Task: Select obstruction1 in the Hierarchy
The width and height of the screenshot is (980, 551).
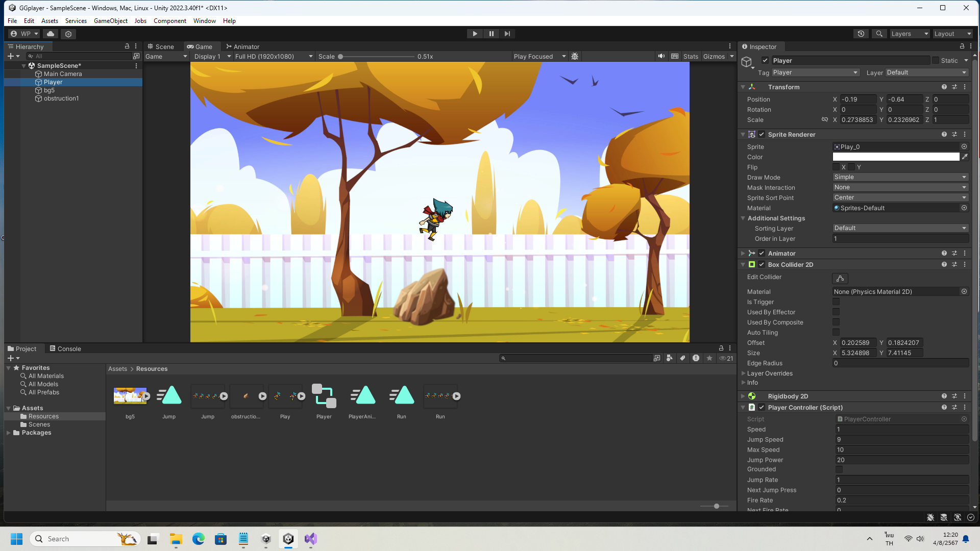Action: pyautogui.click(x=61, y=98)
